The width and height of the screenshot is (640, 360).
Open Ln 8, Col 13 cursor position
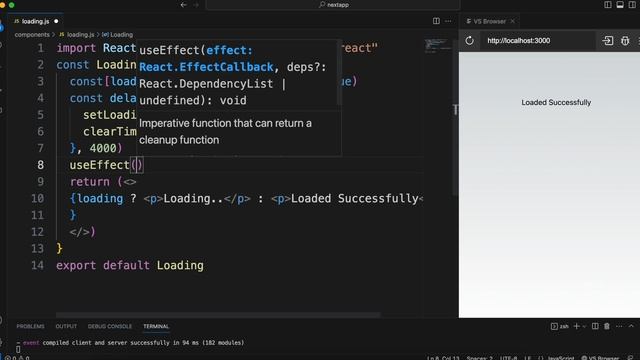click(443, 358)
